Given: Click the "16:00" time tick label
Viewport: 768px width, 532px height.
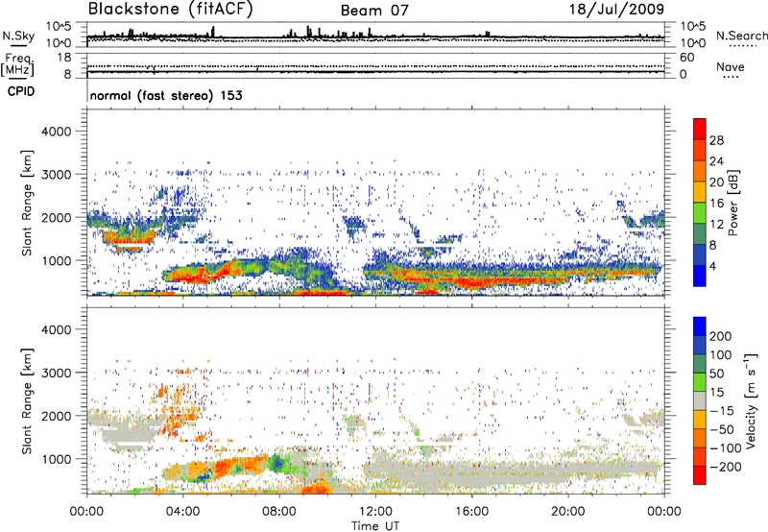Looking at the screenshot, I should pyautogui.click(x=471, y=512).
